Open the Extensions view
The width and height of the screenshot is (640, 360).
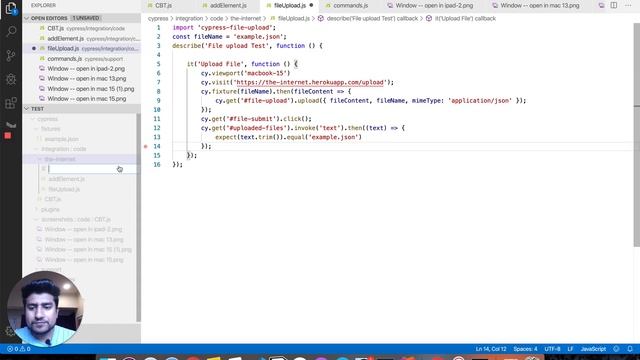pos(11,103)
